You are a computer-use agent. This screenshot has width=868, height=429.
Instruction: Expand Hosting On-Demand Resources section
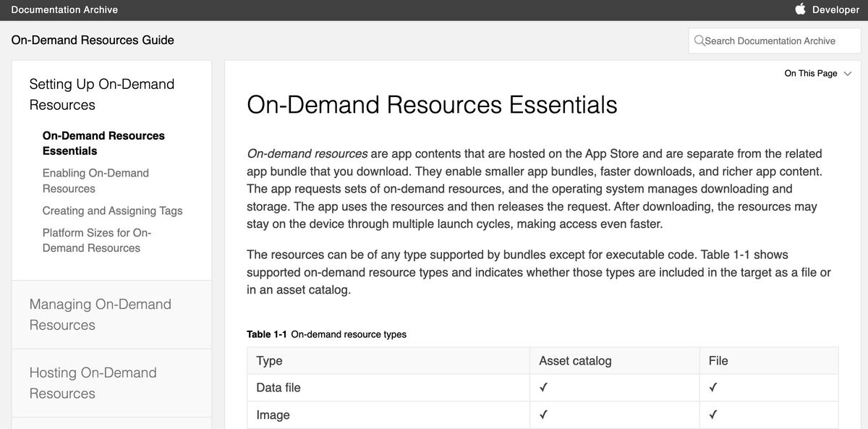(x=93, y=383)
